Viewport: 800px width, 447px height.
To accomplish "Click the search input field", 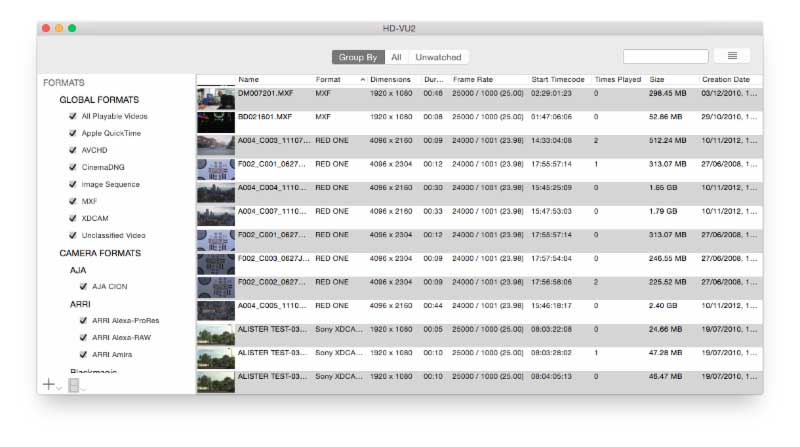I will [x=665, y=57].
